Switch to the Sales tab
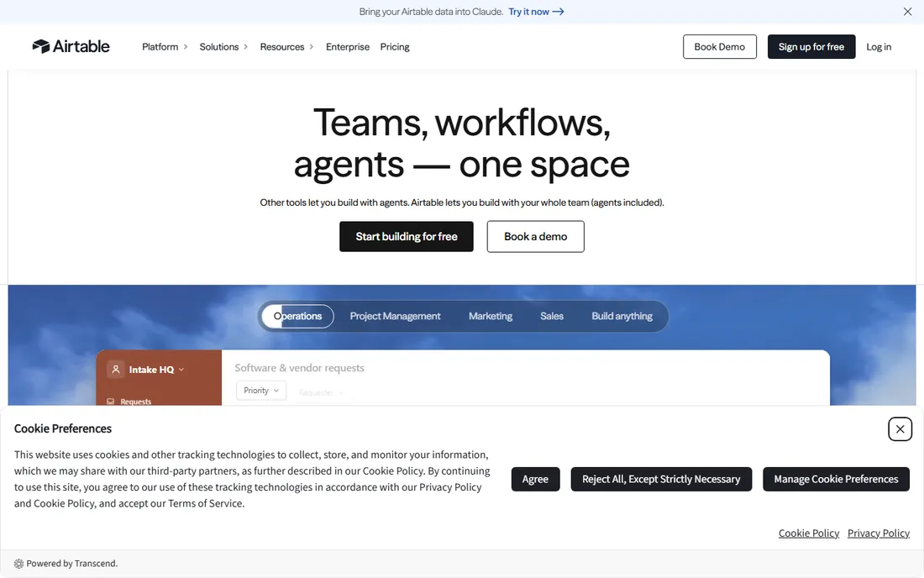 pos(552,317)
